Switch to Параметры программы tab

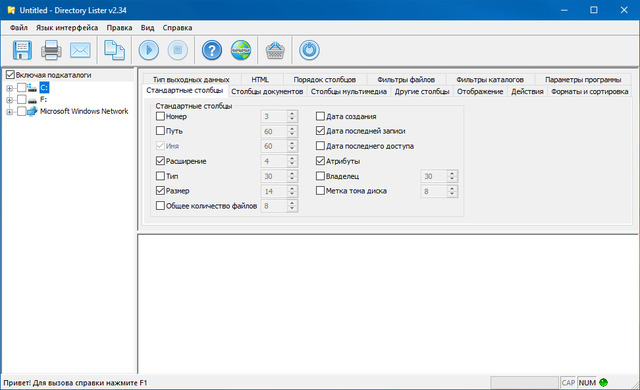tap(583, 79)
